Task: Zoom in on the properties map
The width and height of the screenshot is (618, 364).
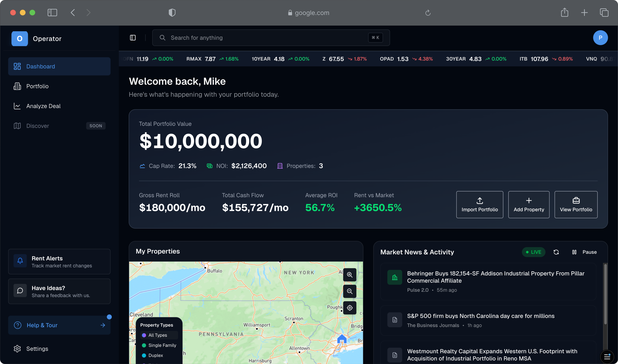Action: [x=350, y=275]
